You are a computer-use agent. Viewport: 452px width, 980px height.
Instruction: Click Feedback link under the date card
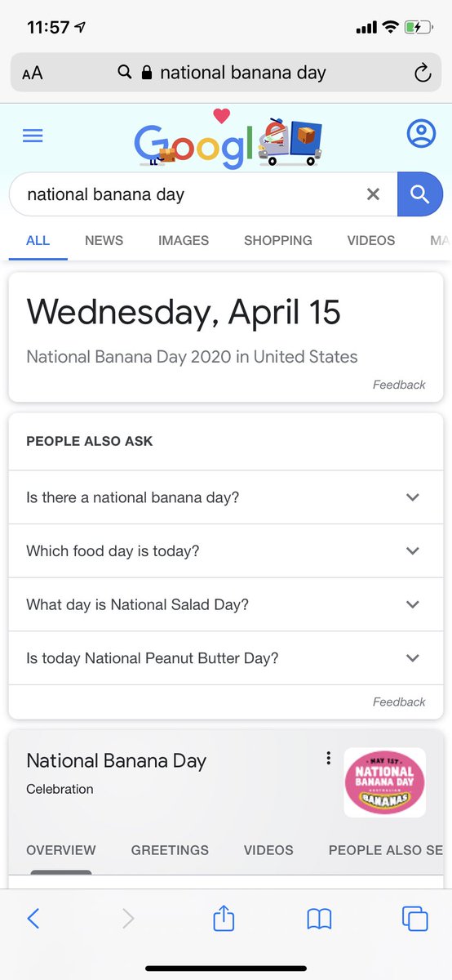[399, 385]
